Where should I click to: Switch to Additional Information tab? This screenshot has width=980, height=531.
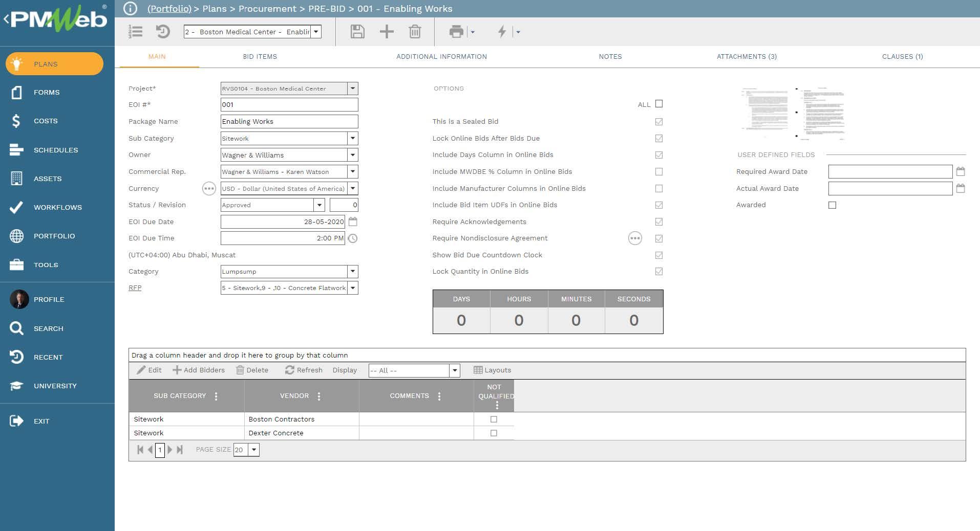coord(441,57)
